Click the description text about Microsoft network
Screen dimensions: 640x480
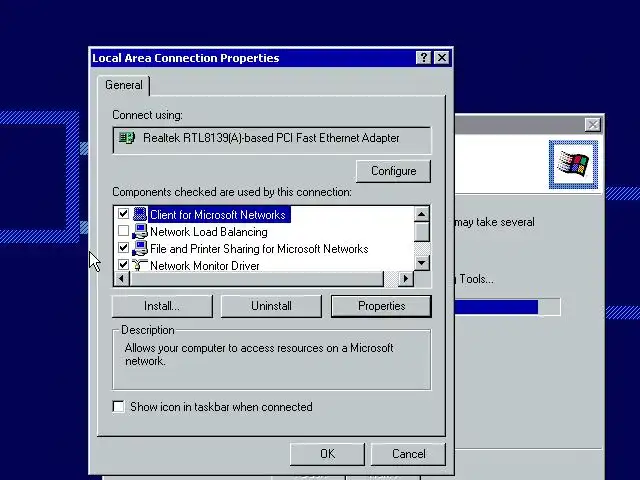pyautogui.click(x=259, y=354)
